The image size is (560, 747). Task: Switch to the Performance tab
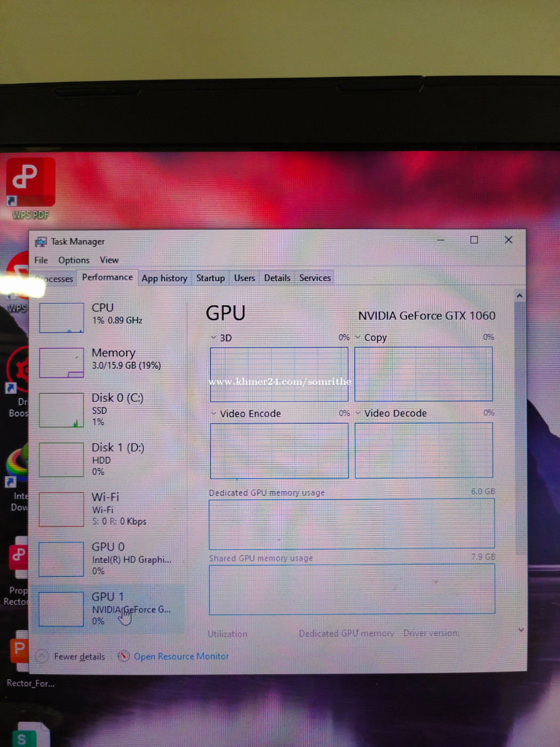pos(107,277)
